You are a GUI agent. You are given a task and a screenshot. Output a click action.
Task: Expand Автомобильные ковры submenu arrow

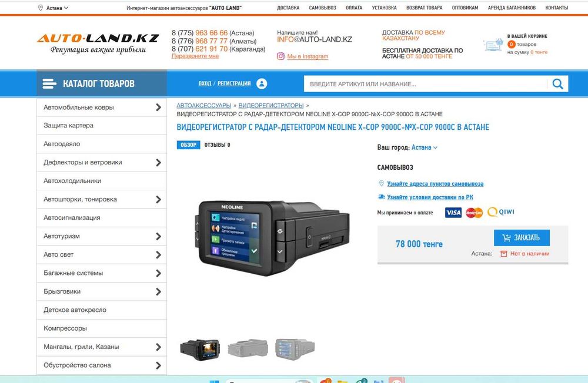(158, 107)
